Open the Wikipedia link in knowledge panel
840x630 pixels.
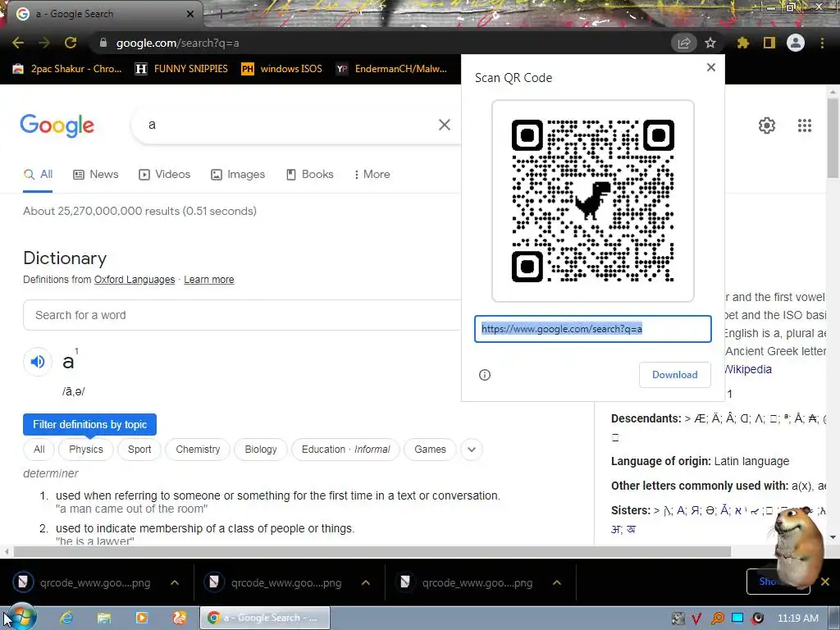tap(748, 369)
